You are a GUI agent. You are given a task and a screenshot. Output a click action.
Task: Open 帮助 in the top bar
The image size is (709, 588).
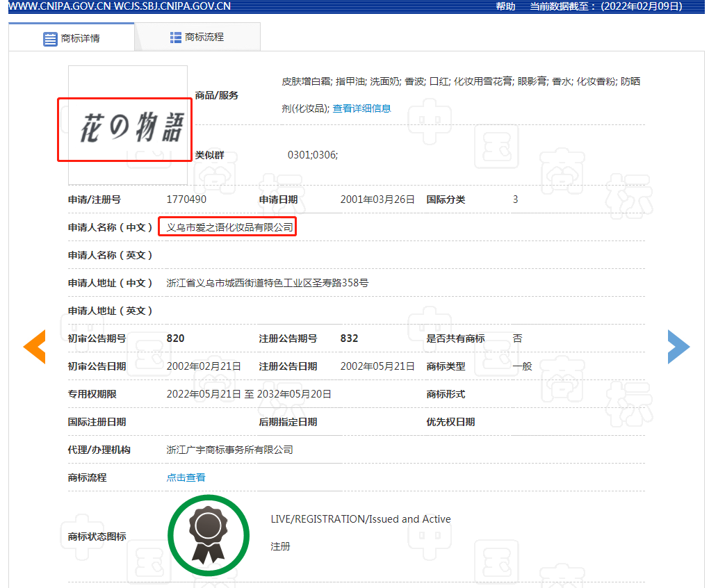coord(505,6)
